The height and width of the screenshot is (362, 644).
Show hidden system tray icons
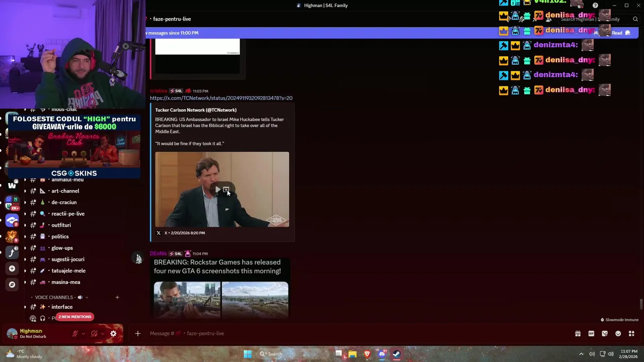[x=581, y=354]
